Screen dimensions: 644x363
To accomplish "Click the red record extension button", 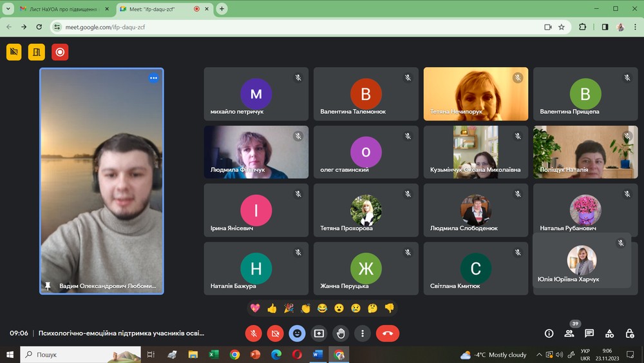I will coord(60,52).
